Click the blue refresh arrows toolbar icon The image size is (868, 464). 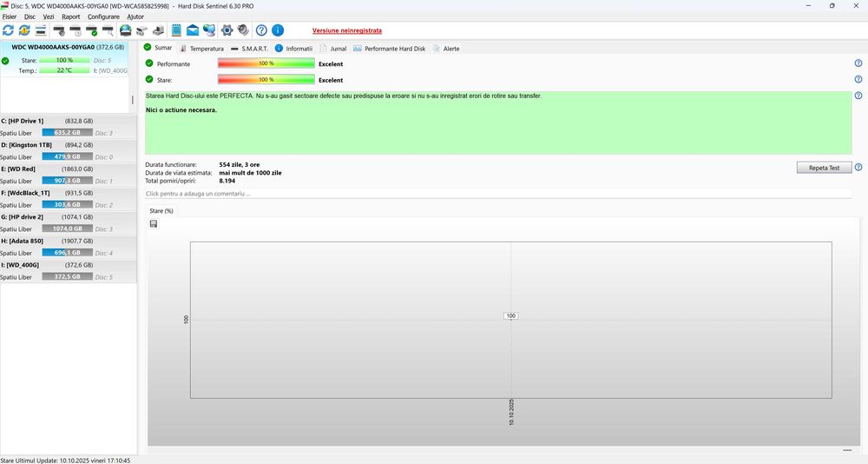(8, 30)
